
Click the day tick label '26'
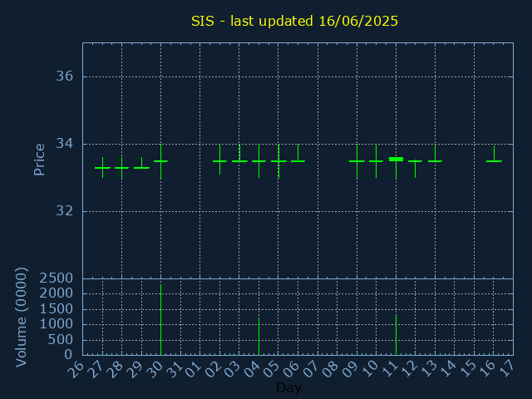tap(76, 369)
